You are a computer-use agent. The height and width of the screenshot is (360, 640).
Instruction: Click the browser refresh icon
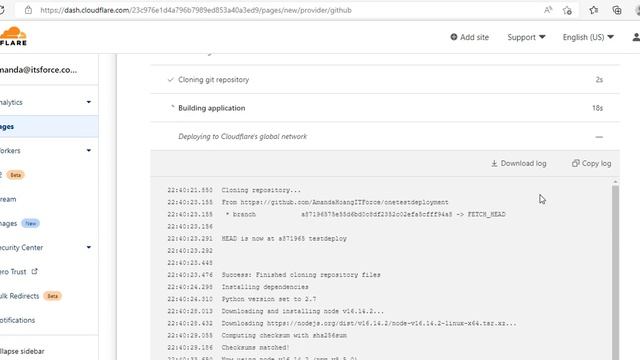[2, 10]
